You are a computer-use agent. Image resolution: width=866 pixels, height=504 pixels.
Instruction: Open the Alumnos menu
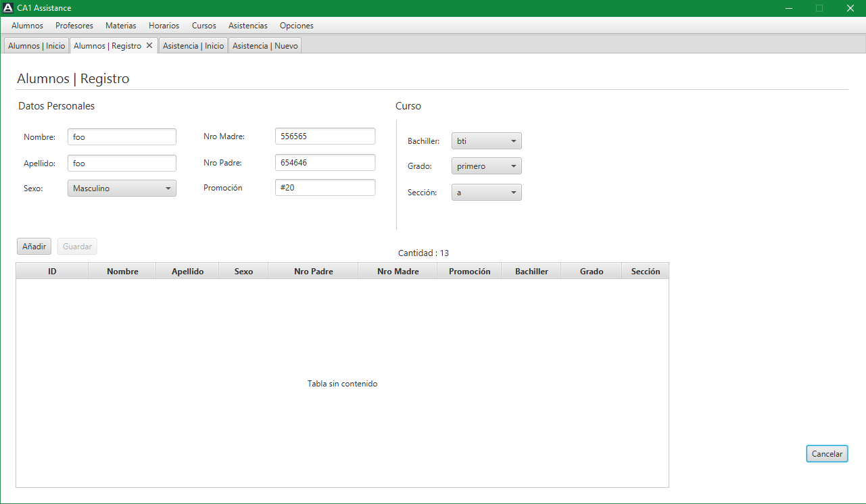pos(27,26)
